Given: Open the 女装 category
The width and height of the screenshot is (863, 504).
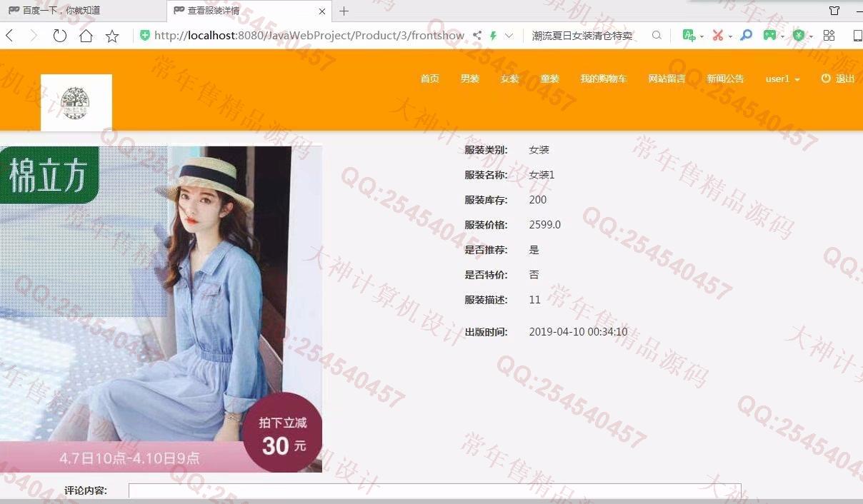Looking at the screenshot, I should coord(510,79).
